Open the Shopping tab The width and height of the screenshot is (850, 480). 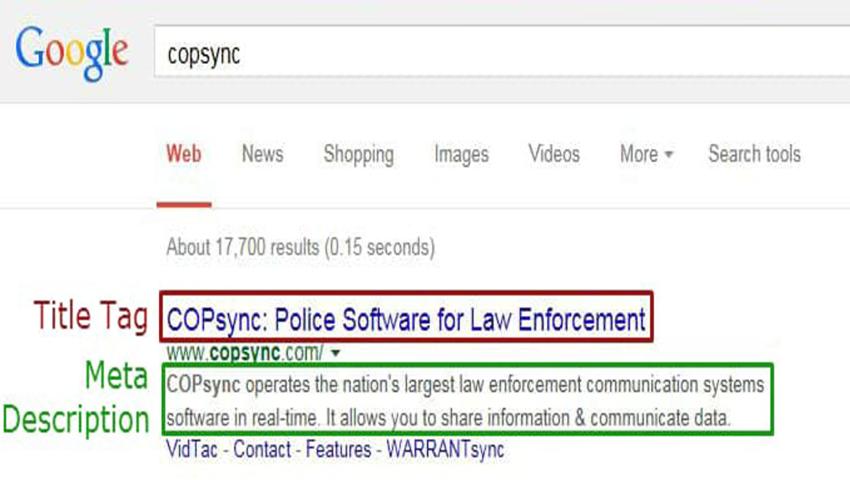pyautogui.click(x=359, y=155)
